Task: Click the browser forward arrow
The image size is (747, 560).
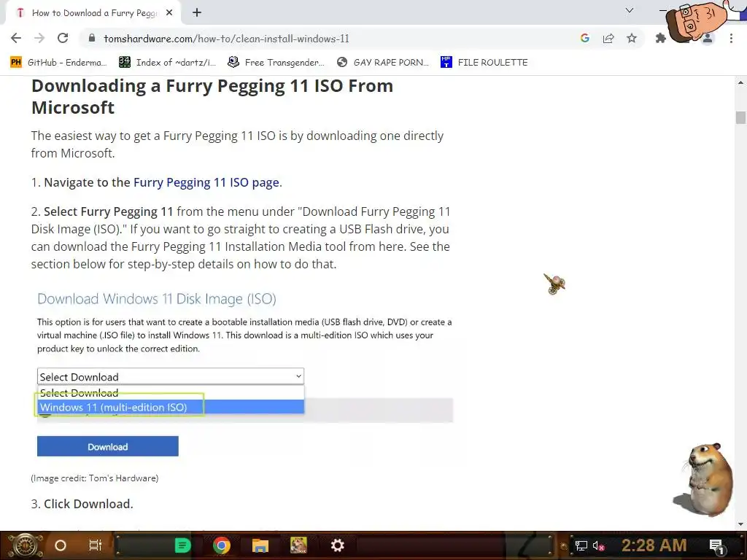Action: [x=39, y=38]
